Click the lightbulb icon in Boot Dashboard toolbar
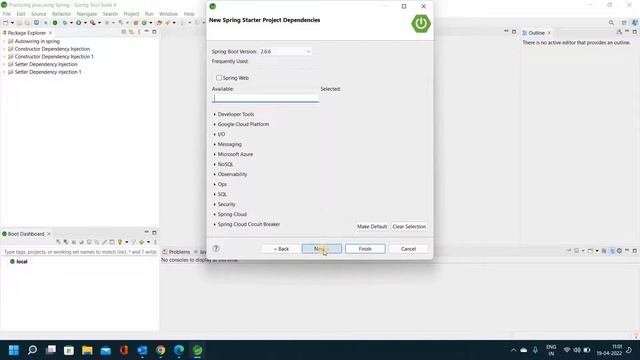 (x=120, y=242)
